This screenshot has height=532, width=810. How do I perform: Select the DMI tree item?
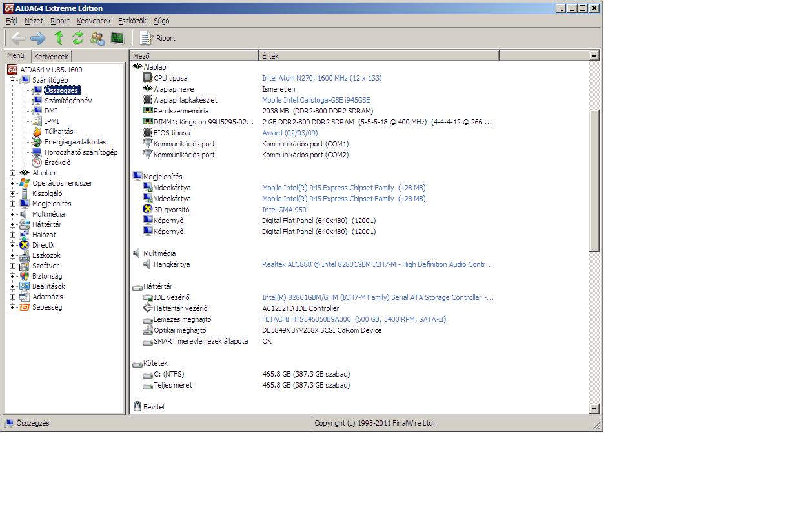click(x=50, y=111)
